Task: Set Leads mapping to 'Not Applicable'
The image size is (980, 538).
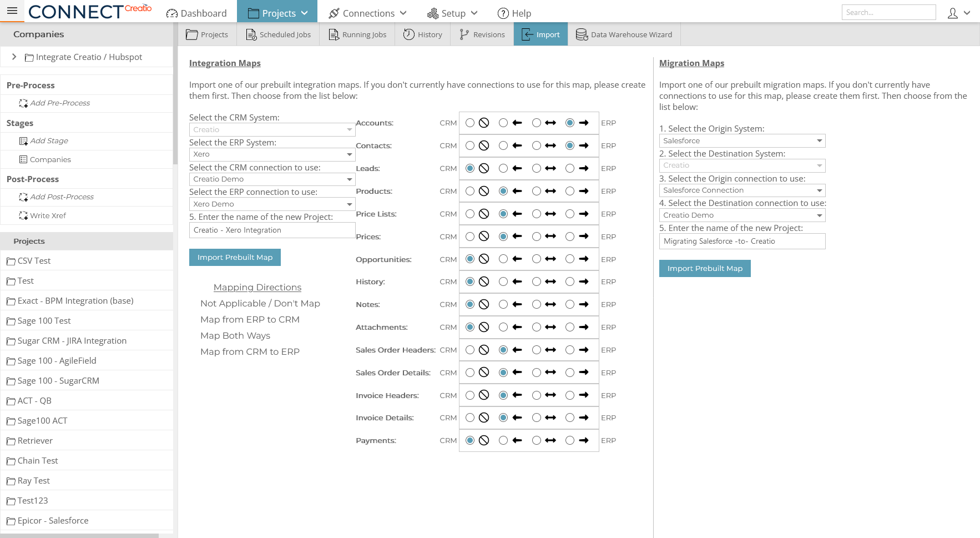Action: 470,168
